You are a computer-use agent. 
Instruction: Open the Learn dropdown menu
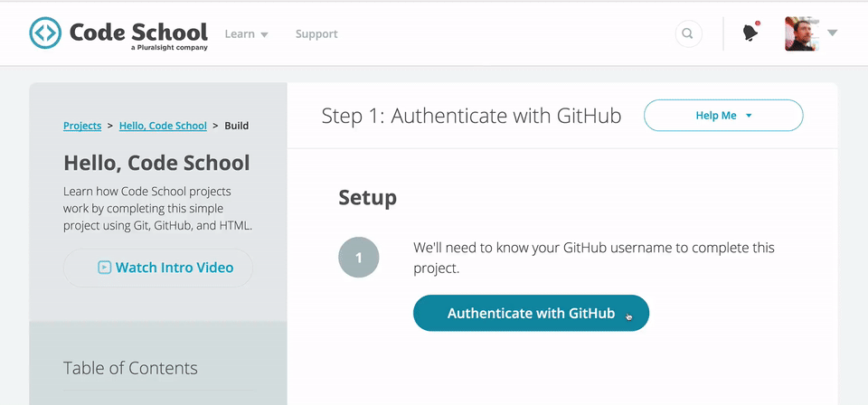pyautogui.click(x=246, y=33)
